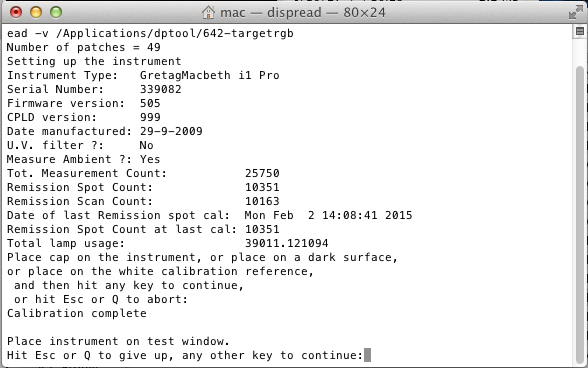
Task: Enter full screen using the diagonal arrows icon
Action: (x=576, y=12)
